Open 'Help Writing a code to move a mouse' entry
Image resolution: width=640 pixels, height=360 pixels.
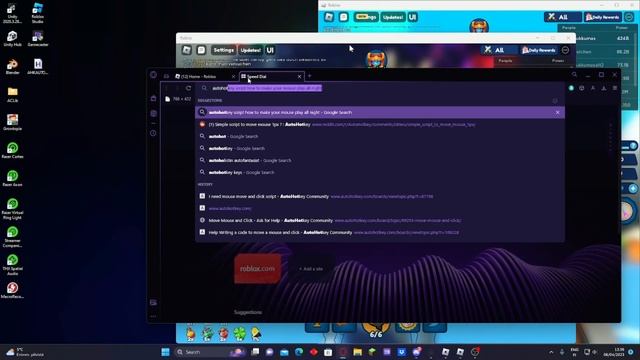pos(380,232)
